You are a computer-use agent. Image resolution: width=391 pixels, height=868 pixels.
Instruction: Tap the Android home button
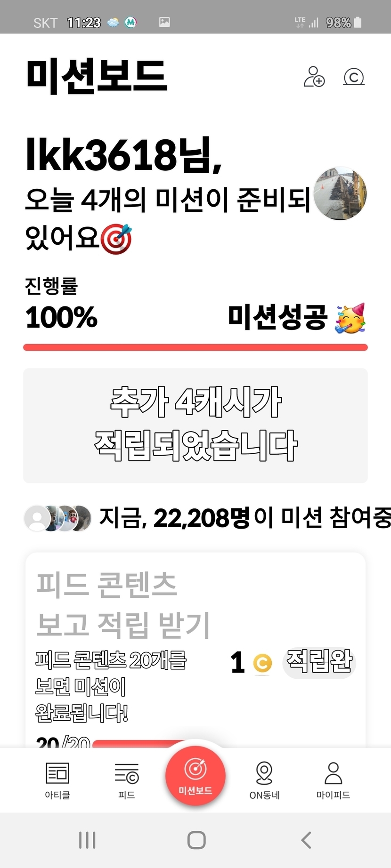click(x=196, y=840)
